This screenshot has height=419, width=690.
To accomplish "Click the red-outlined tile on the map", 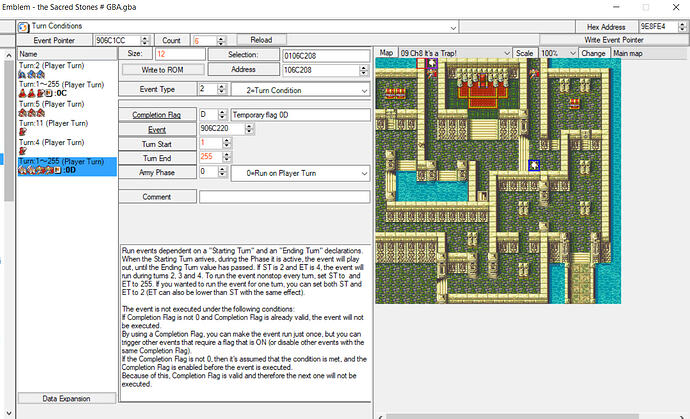I will 422,63.
